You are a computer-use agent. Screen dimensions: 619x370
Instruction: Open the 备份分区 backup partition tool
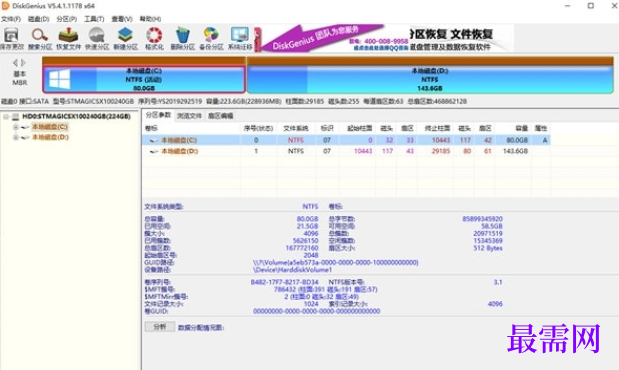(211, 38)
